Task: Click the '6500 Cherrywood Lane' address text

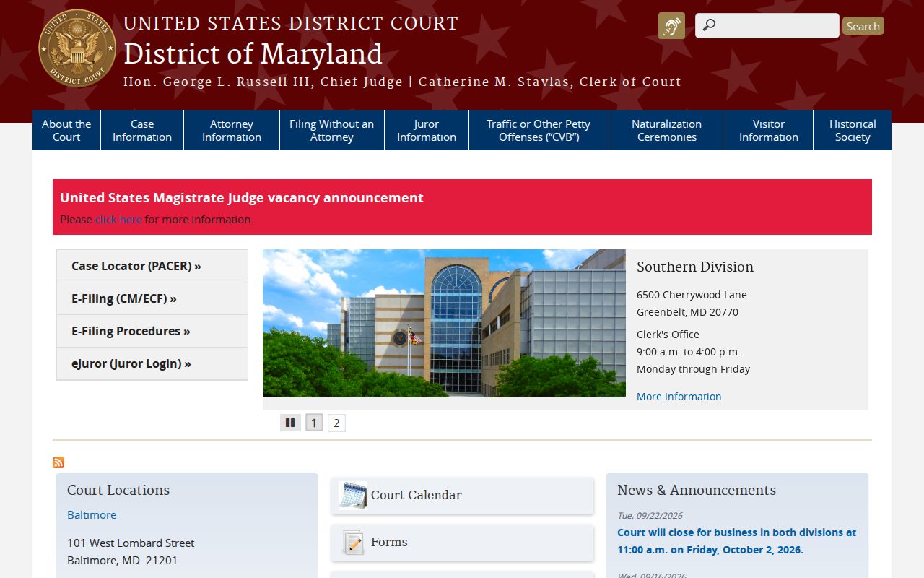Action: click(x=692, y=295)
